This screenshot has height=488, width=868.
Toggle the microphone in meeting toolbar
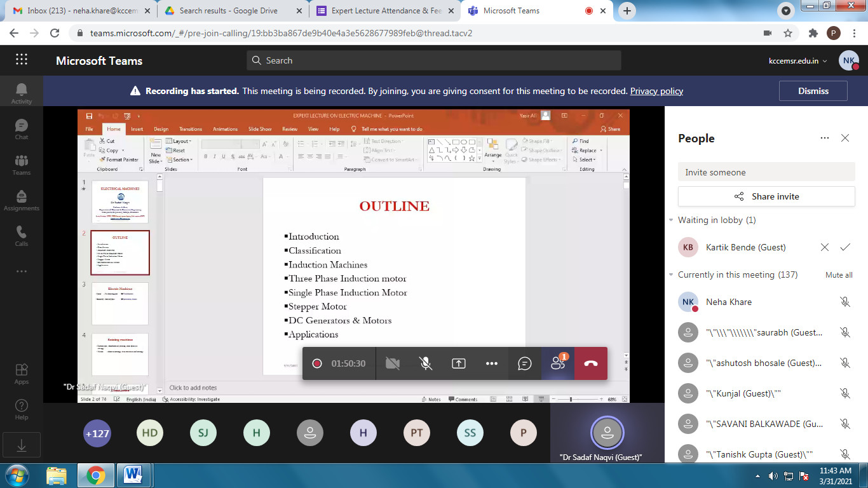[426, 363]
